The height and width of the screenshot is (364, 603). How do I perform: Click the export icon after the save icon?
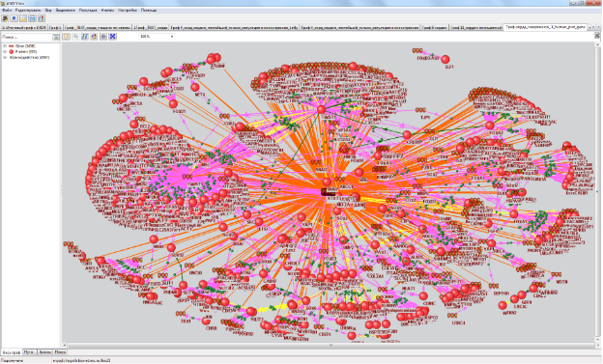point(42,18)
